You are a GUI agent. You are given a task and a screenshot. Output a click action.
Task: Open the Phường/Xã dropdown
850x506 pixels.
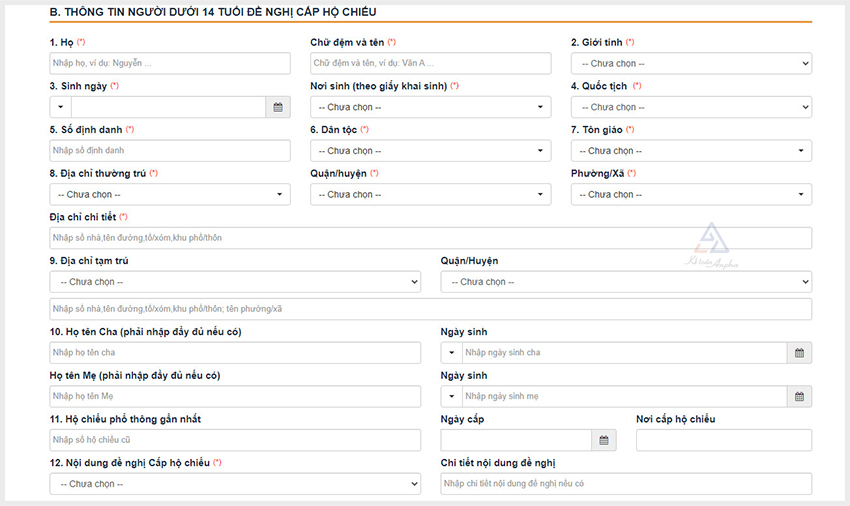click(x=690, y=194)
